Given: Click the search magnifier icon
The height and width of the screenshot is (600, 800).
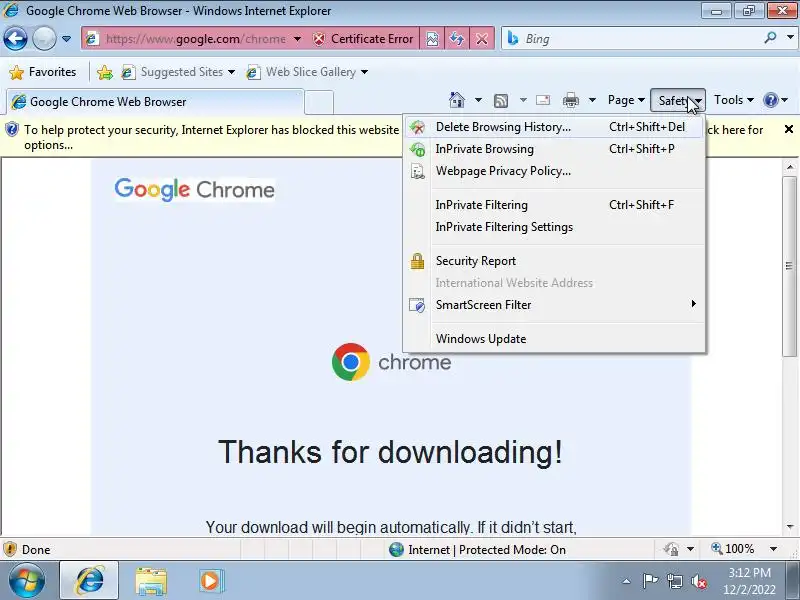Looking at the screenshot, I should coord(770,38).
